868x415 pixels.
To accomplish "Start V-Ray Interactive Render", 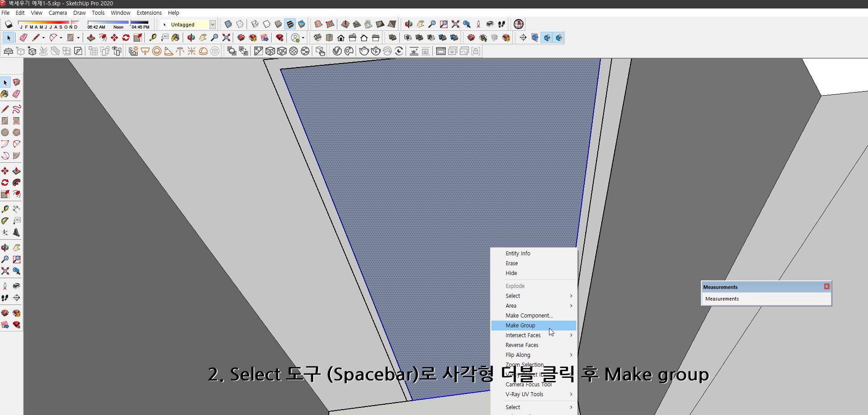I will pos(376,51).
